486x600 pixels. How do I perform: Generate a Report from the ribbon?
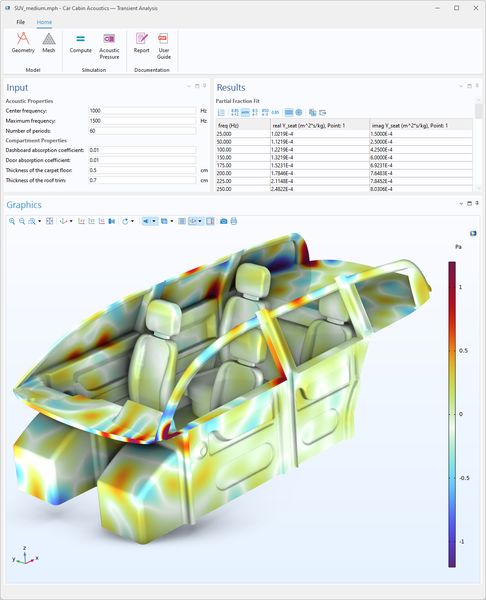141,43
